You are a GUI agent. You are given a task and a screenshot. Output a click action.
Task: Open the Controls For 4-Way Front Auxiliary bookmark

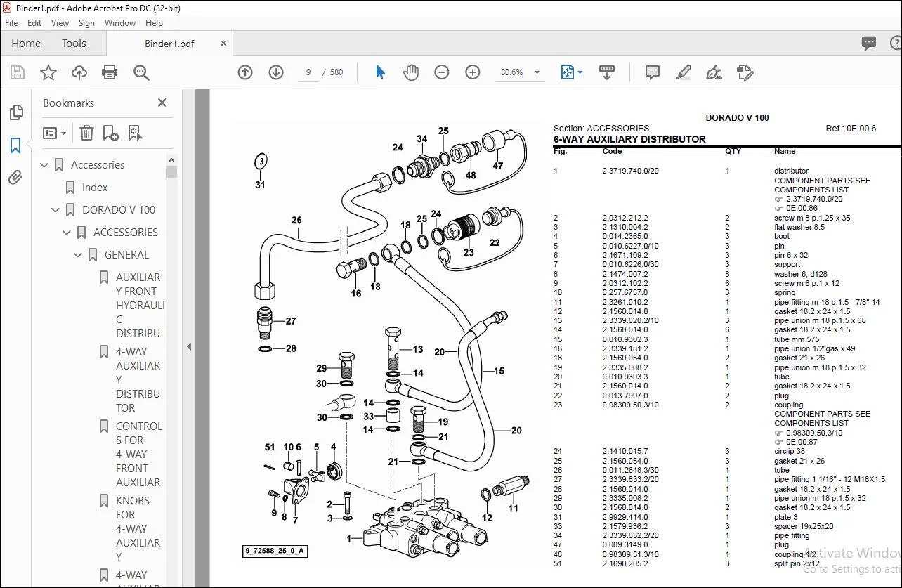pyautogui.click(x=139, y=455)
